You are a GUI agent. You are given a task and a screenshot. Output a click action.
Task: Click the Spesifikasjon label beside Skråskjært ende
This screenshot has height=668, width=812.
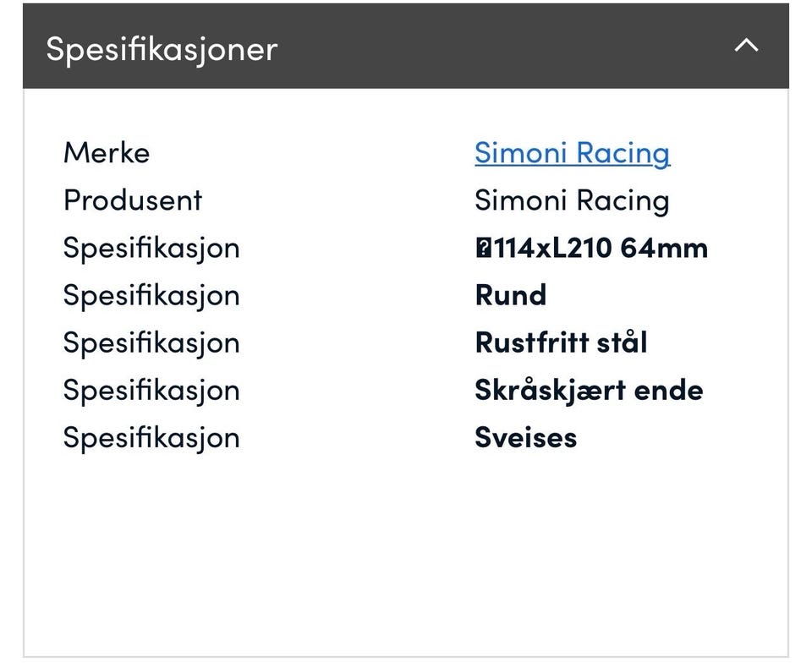pyautogui.click(x=151, y=390)
